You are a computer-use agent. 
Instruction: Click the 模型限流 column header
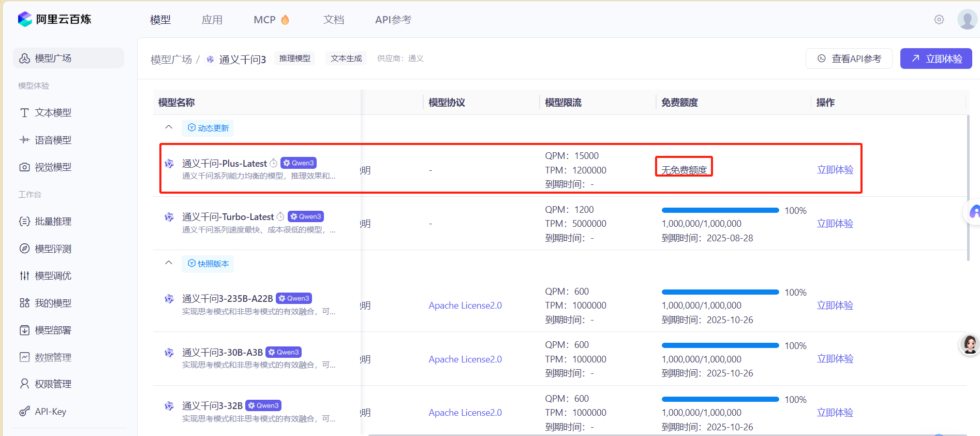(563, 103)
